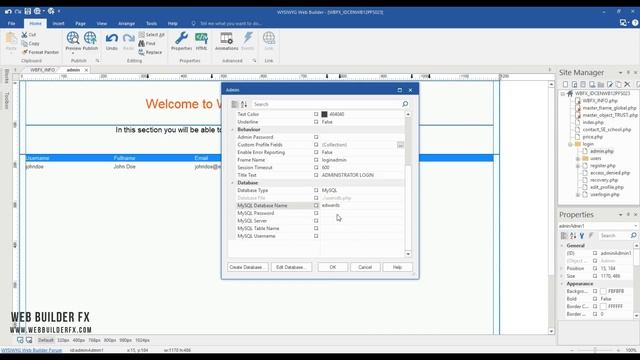Click the save icon in quick access toolbar
Viewport: 640px width, 360px height.
click(28, 11)
